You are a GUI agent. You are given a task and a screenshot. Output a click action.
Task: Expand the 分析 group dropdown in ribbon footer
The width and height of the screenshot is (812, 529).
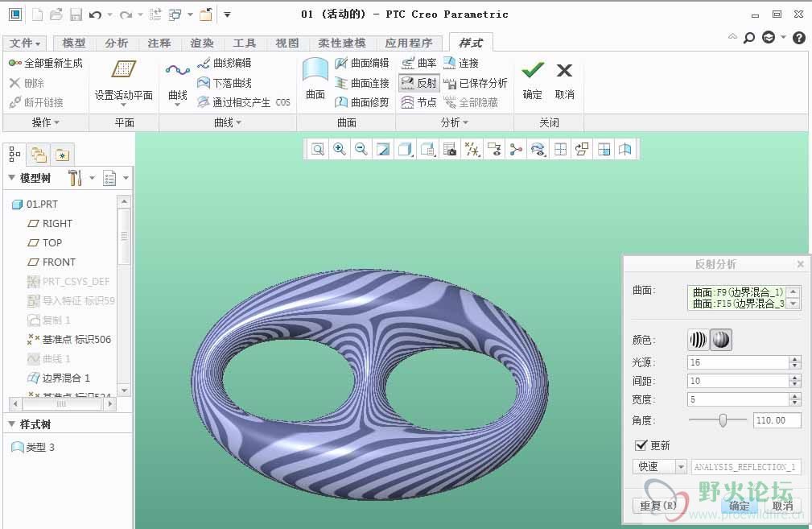click(455, 123)
